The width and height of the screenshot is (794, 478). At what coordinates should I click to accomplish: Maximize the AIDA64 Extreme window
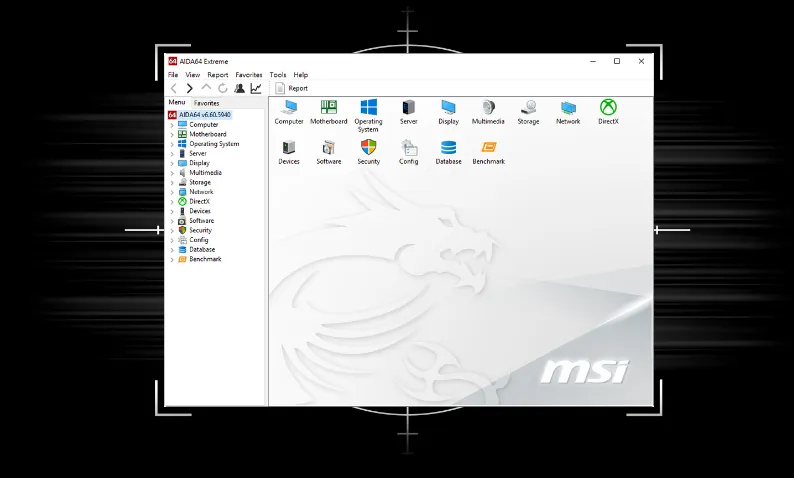coord(617,61)
